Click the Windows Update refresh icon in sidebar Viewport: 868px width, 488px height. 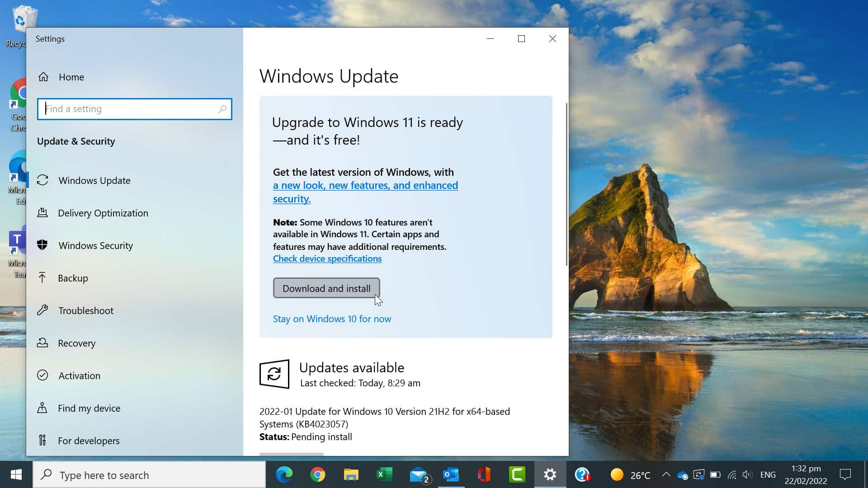pos(42,180)
